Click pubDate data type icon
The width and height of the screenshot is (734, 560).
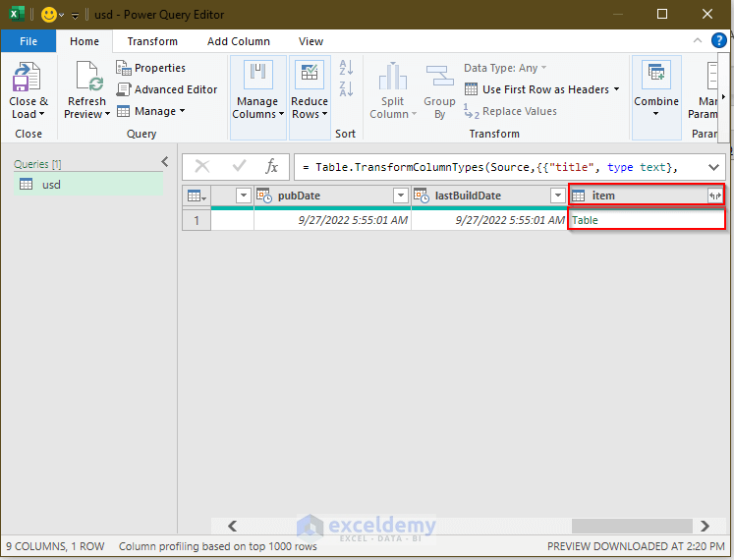(264, 196)
